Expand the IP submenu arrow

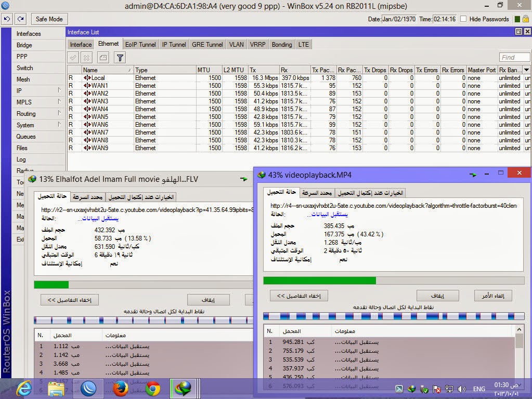(x=59, y=90)
